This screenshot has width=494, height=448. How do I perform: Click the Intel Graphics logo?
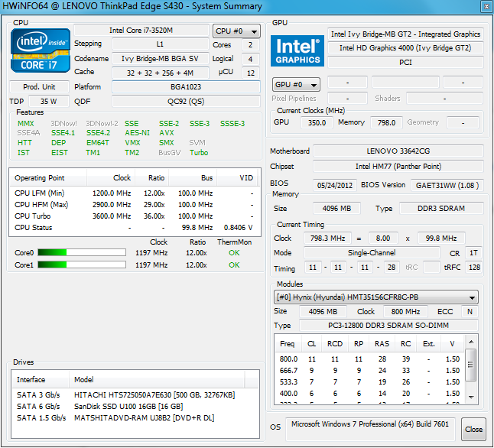click(x=297, y=51)
